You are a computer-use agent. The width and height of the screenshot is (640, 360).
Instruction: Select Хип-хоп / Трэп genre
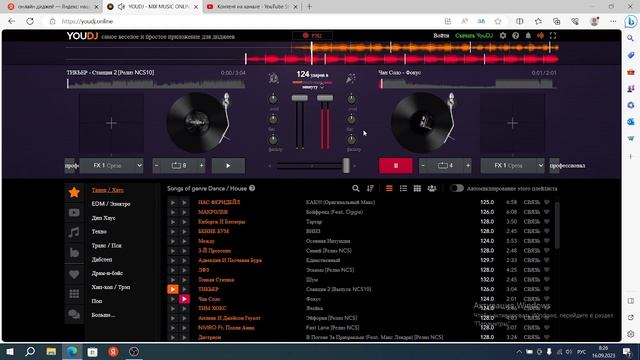click(x=111, y=287)
